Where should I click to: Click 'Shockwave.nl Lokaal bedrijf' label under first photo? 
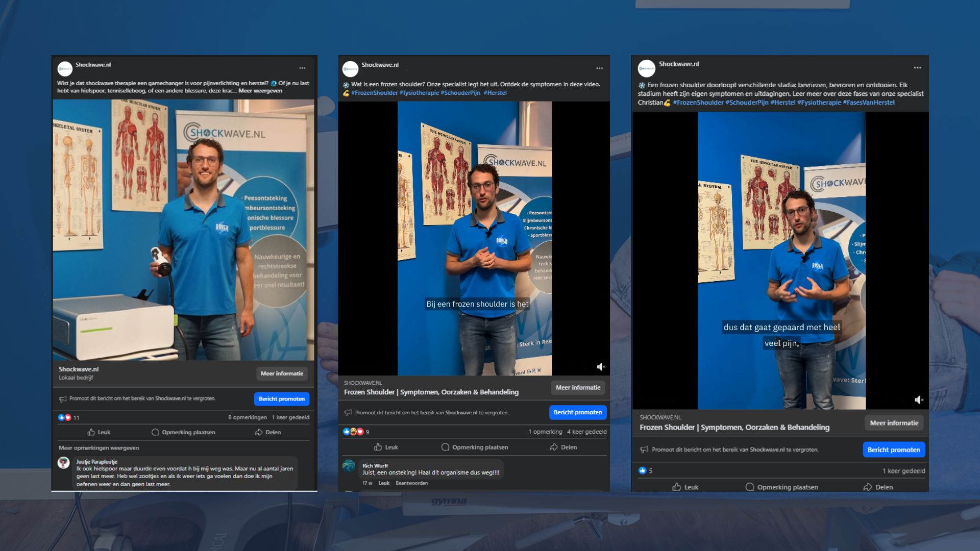[x=79, y=373]
